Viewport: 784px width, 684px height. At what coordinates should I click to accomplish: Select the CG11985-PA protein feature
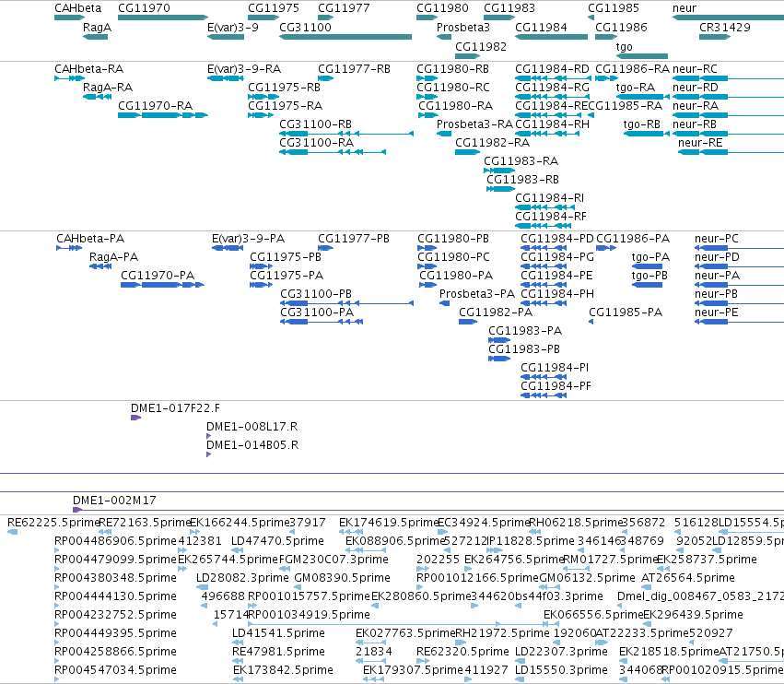pyautogui.click(x=591, y=322)
